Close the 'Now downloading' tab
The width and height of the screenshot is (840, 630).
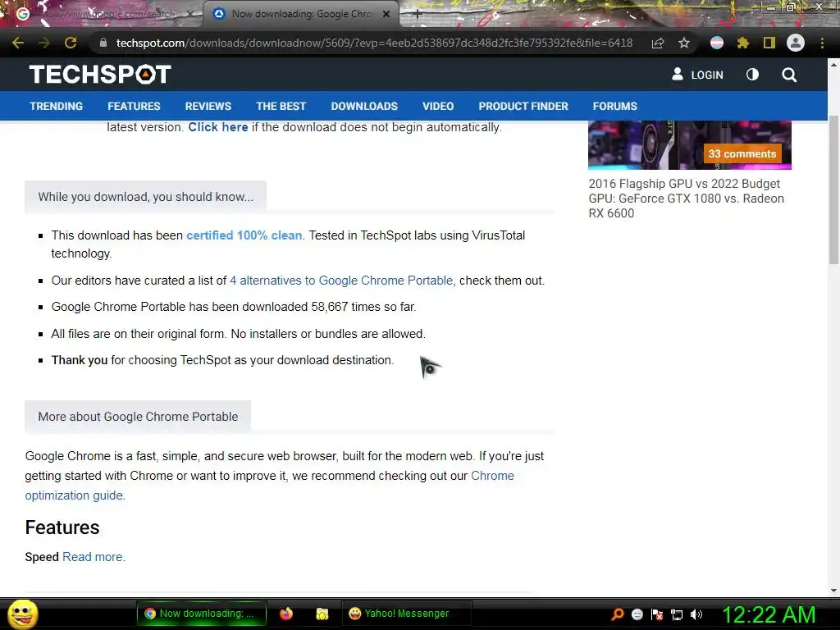pos(386,14)
